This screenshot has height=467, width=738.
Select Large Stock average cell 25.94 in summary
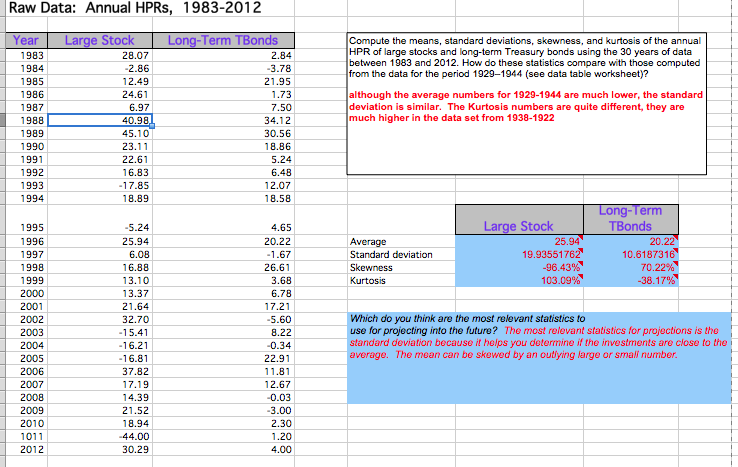coord(519,242)
